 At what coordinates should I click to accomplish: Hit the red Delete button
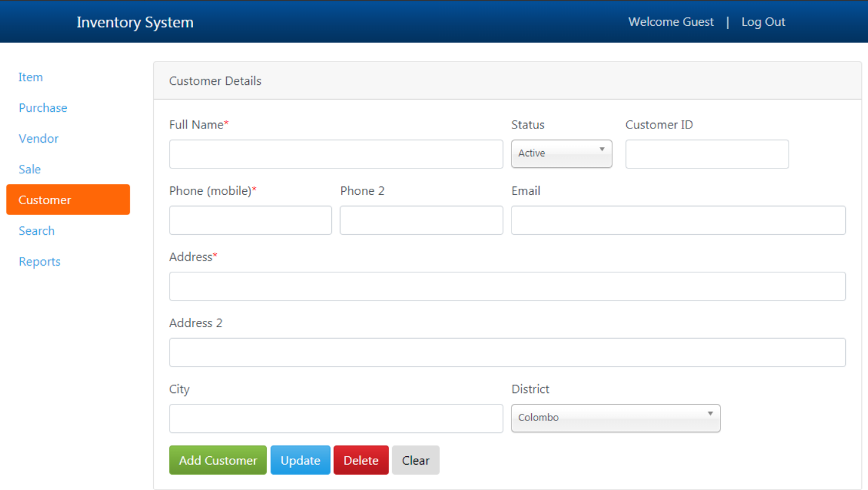361,460
